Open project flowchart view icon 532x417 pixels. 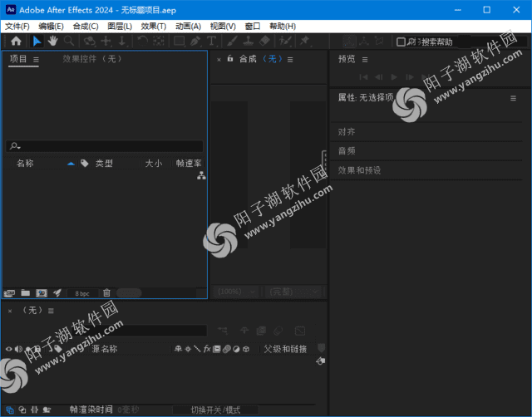(201, 175)
